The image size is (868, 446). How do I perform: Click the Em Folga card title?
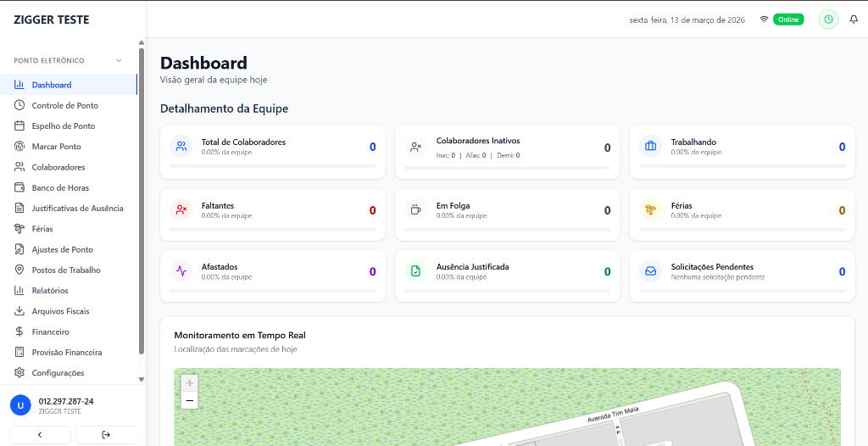tap(453, 205)
